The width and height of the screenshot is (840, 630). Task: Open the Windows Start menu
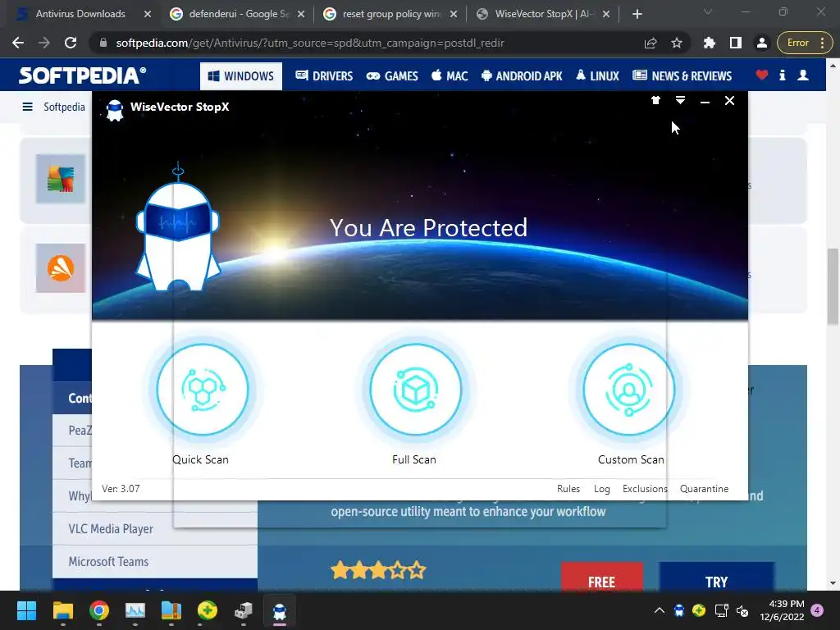point(26,610)
